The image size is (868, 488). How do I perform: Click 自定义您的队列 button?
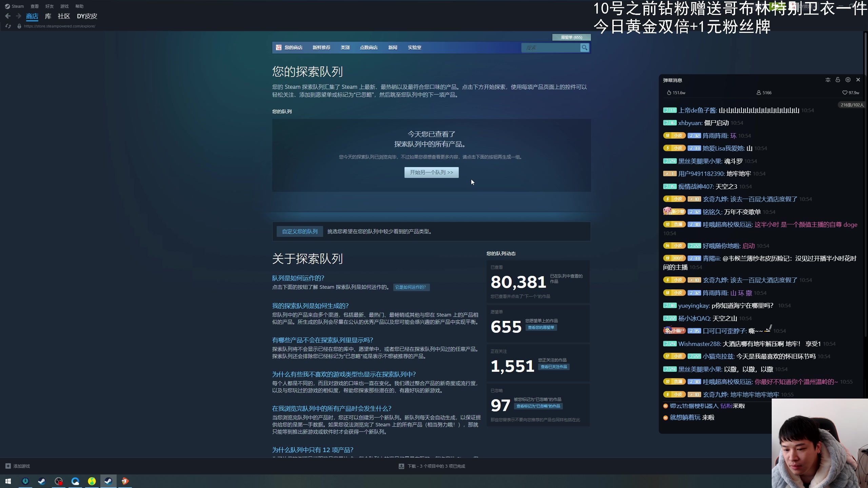coord(300,231)
